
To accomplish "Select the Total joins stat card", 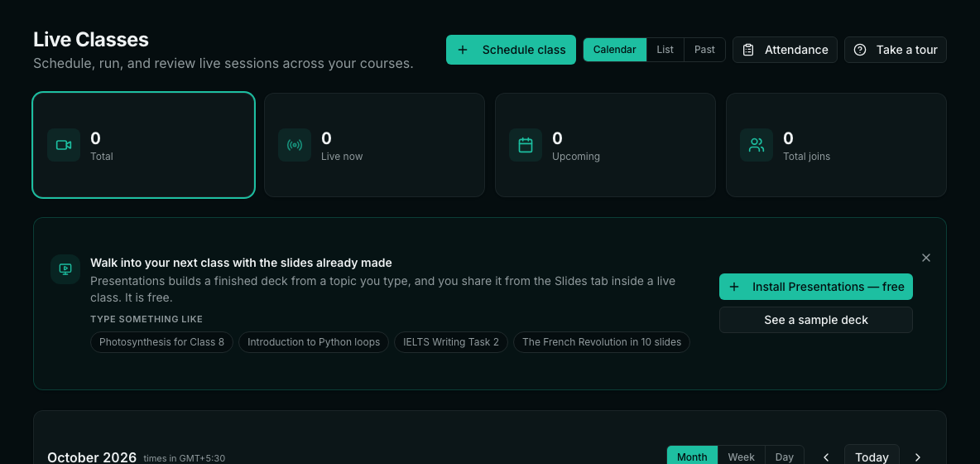I will click(836, 145).
